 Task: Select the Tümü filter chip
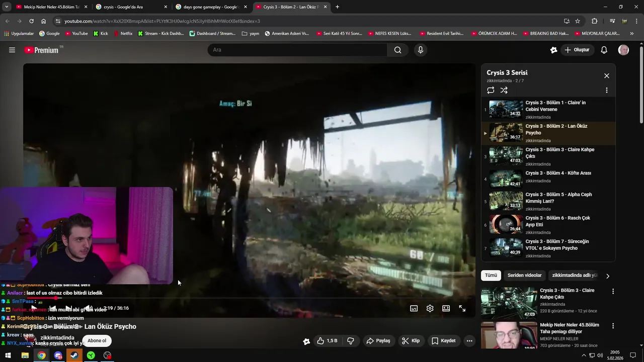coord(491,276)
